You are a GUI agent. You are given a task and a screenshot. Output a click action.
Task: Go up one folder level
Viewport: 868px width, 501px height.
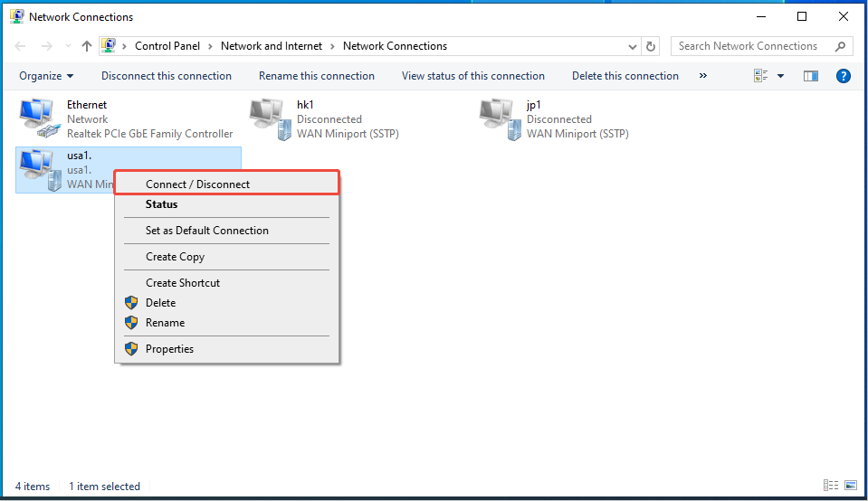click(86, 46)
